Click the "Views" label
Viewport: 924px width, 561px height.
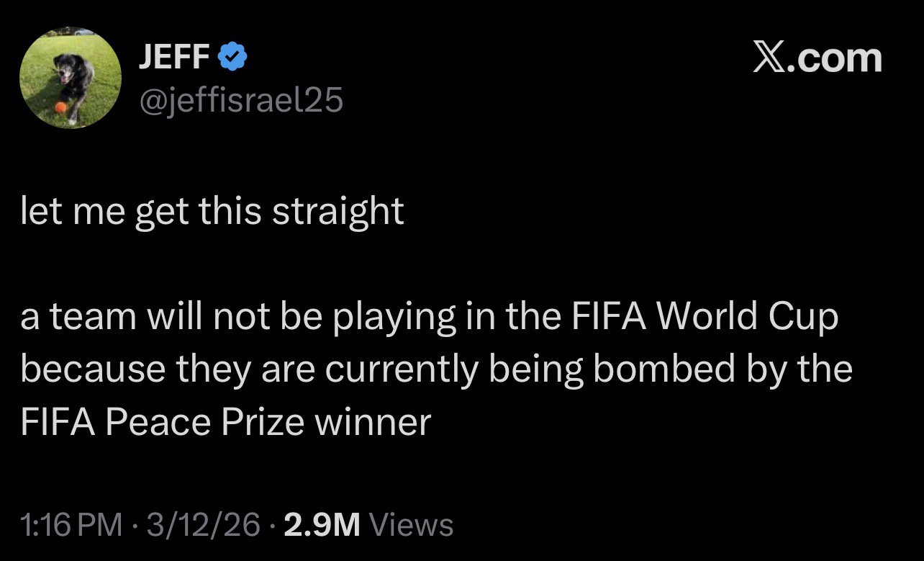411,525
